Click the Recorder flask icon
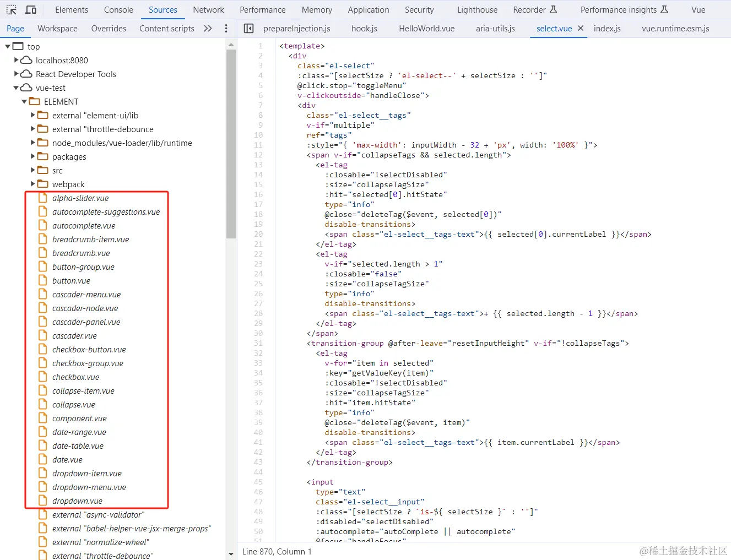 pos(553,9)
